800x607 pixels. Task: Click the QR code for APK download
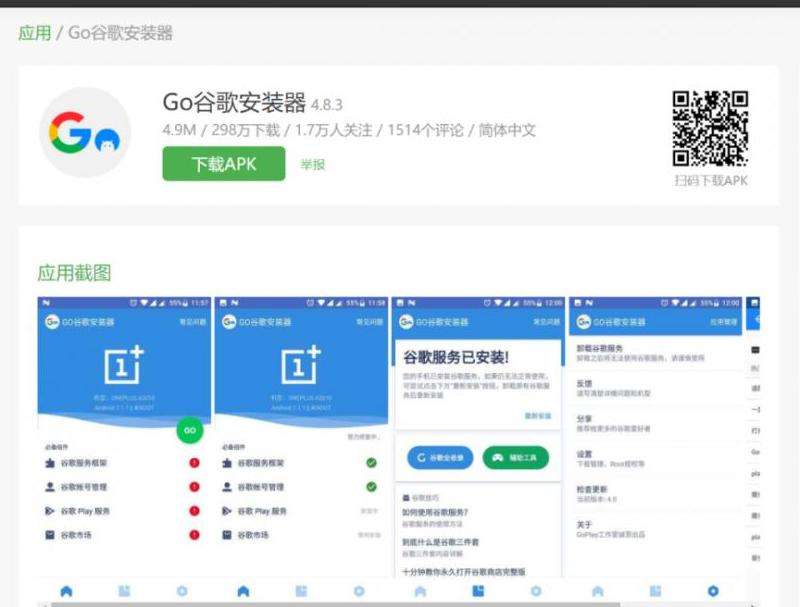coord(710,129)
